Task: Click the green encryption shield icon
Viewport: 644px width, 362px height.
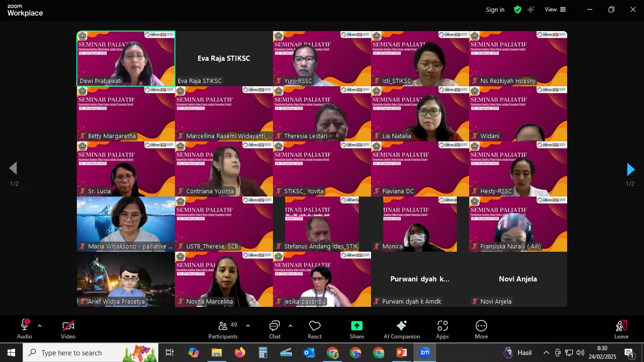Action: point(518,9)
